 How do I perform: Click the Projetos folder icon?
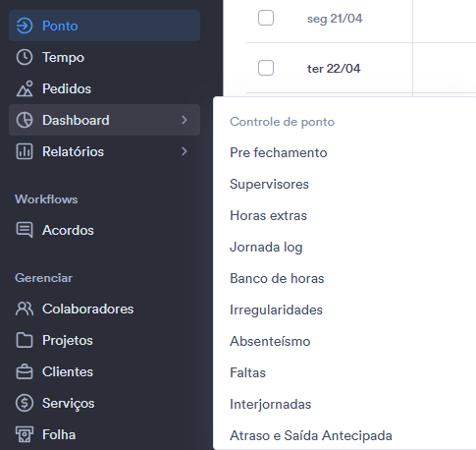(x=25, y=340)
